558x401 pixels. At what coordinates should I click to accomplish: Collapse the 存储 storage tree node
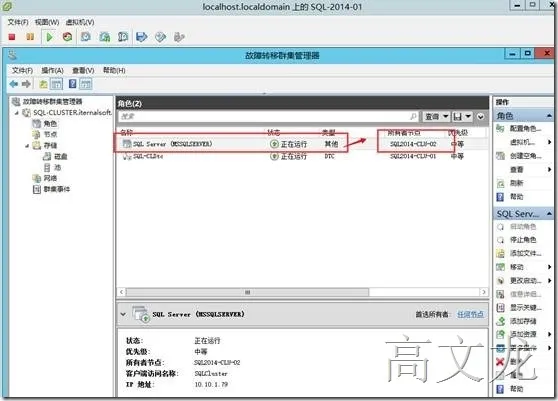pos(27,146)
